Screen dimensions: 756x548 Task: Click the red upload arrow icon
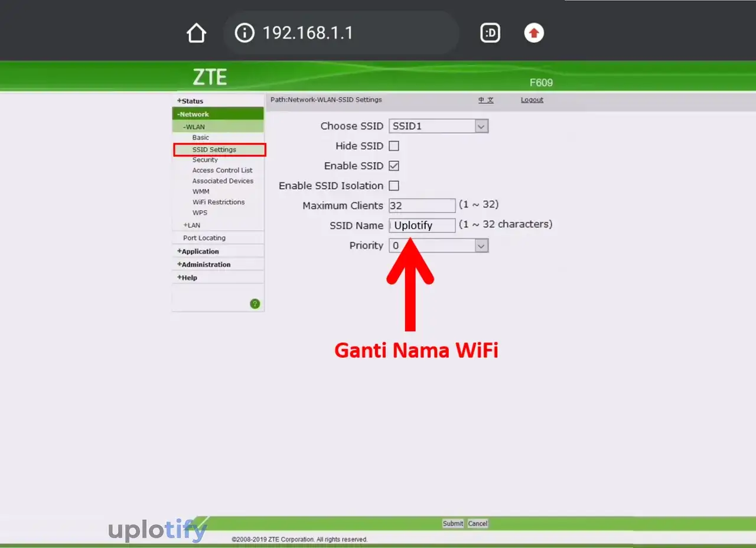coord(534,33)
